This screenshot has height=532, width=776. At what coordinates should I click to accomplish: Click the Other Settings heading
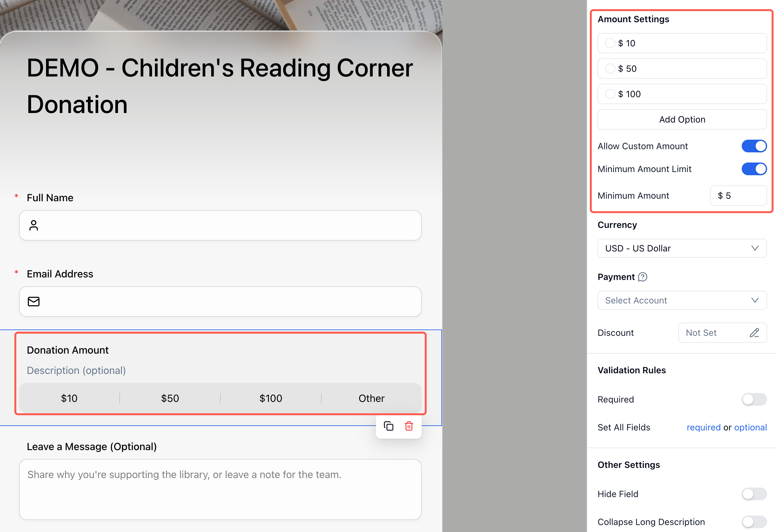[628, 465]
